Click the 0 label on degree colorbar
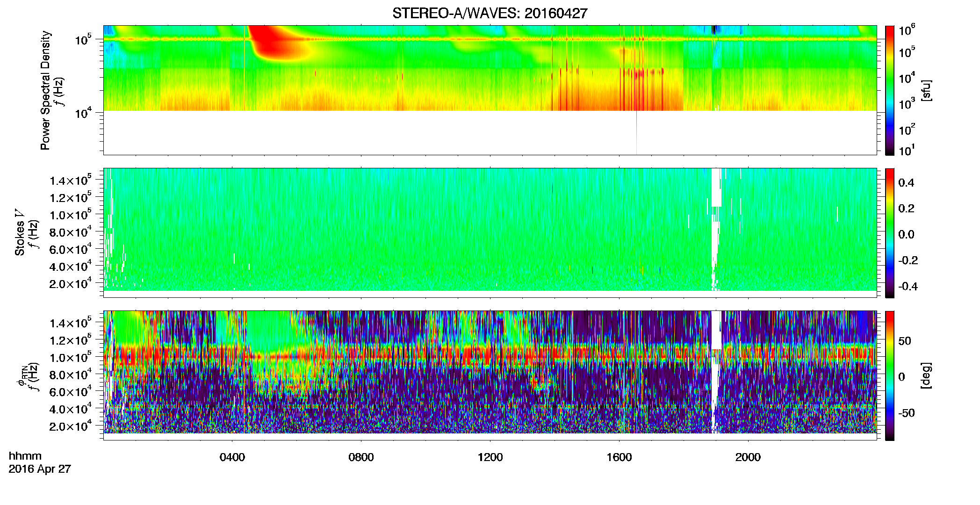The width and height of the screenshot is (980, 505). pyautogui.click(x=901, y=377)
